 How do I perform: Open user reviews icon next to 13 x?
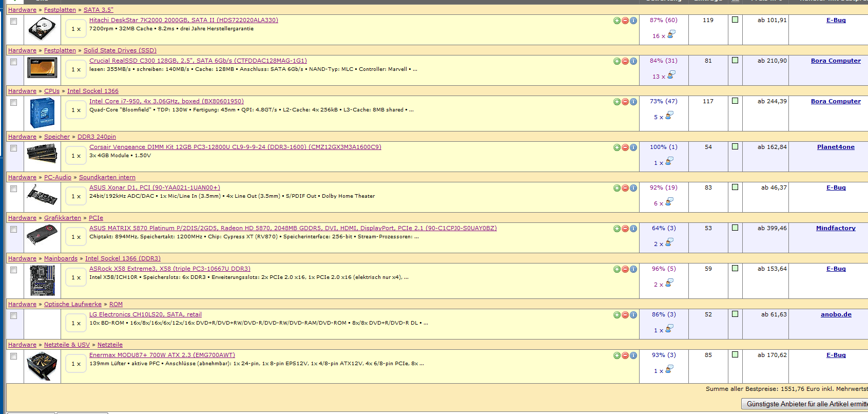pyautogui.click(x=671, y=75)
